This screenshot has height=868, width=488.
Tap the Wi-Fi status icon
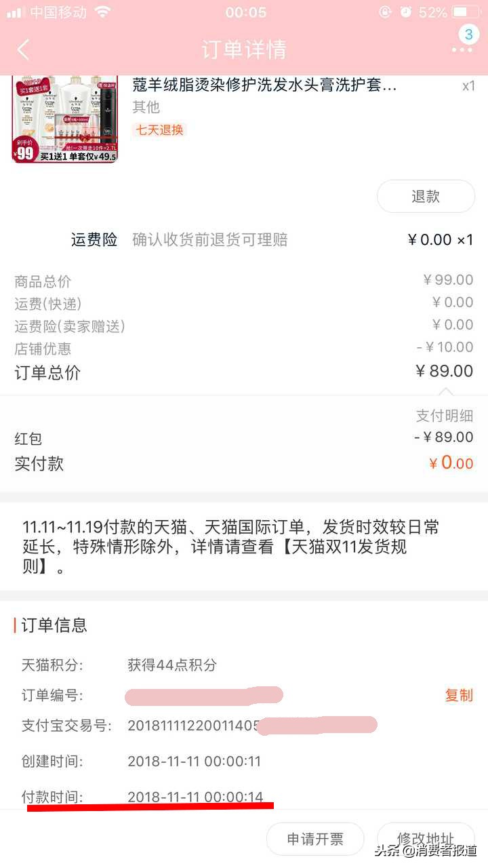(x=103, y=12)
